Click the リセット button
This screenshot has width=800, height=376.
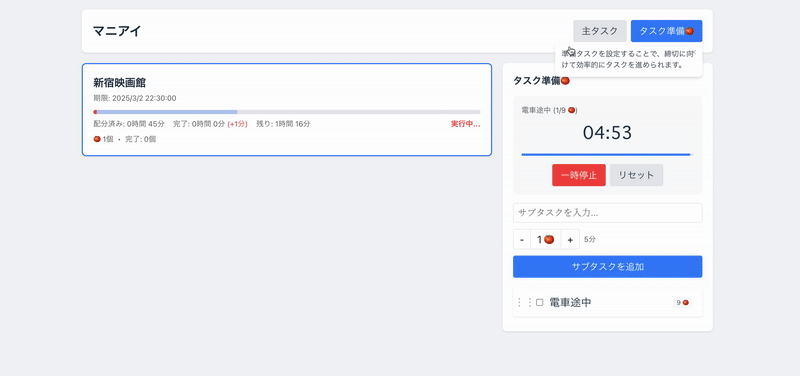point(636,175)
